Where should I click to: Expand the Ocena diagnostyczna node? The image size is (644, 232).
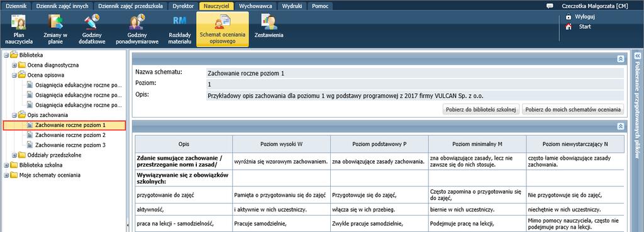click(14, 65)
